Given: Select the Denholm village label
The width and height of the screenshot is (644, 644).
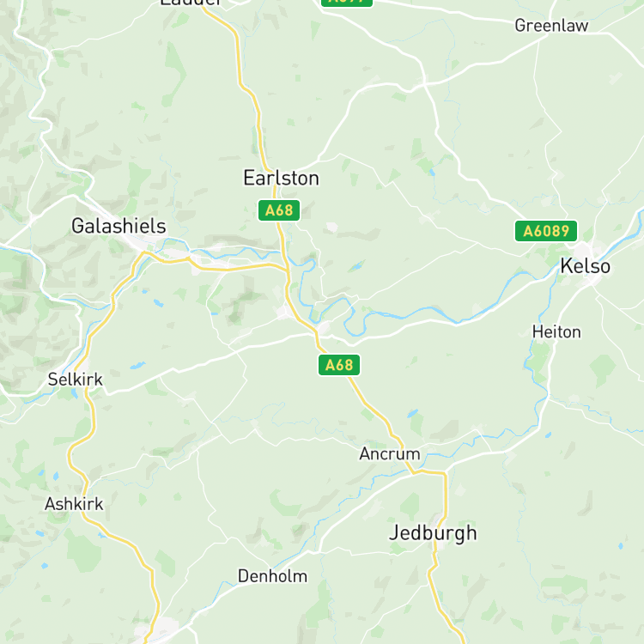Looking at the screenshot, I should tap(272, 576).
